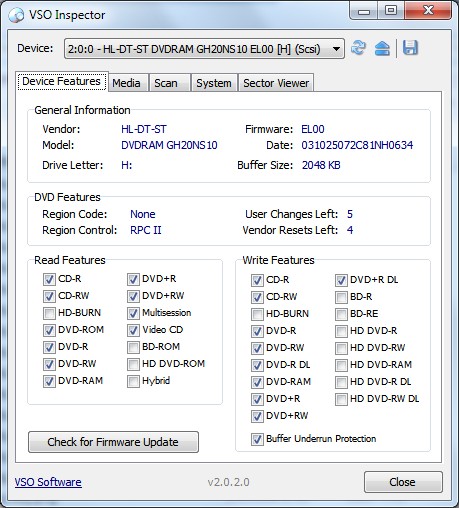Click the model value DVDRAM GH20NS10

(x=169, y=145)
